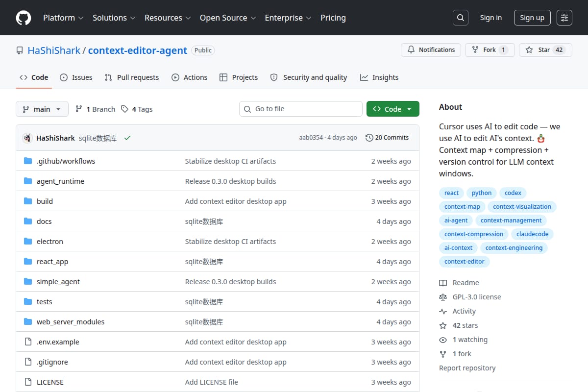
Task: View the 1 Branch link
Action: 95,109
